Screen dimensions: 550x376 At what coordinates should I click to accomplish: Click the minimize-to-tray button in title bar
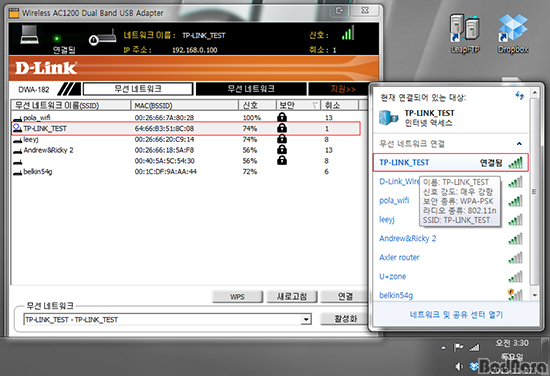339,11
